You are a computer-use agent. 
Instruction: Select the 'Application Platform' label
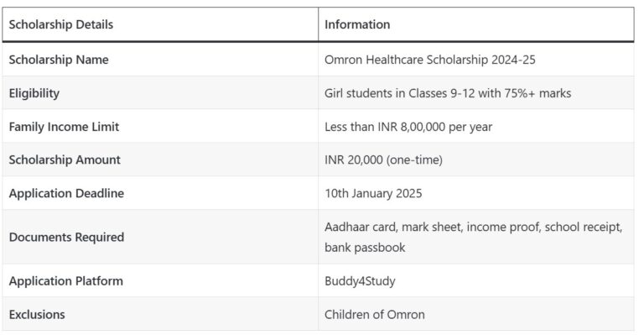tap(65, 281)
